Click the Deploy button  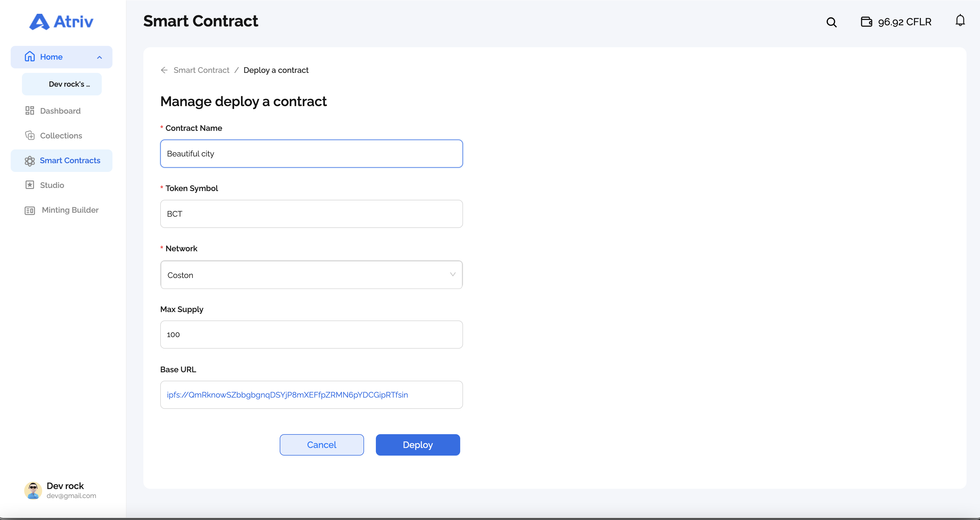[418, 445]
